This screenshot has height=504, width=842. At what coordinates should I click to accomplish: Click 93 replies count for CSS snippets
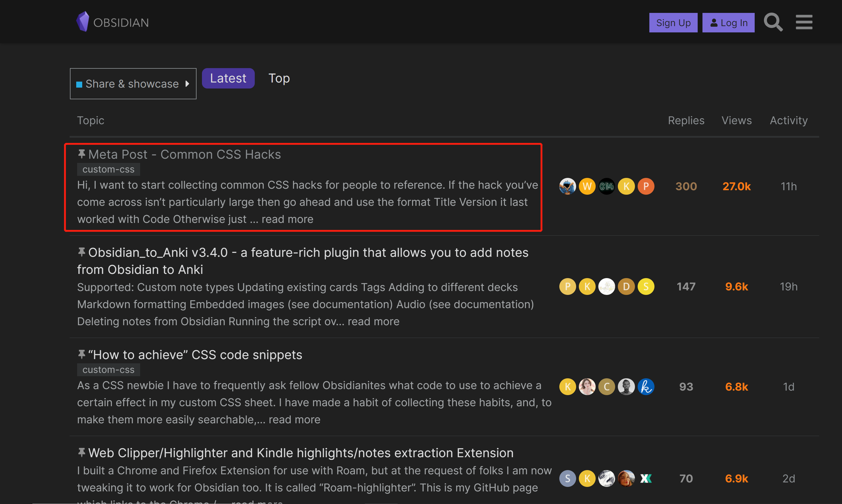pyautogui.click(x=686, y=386)
